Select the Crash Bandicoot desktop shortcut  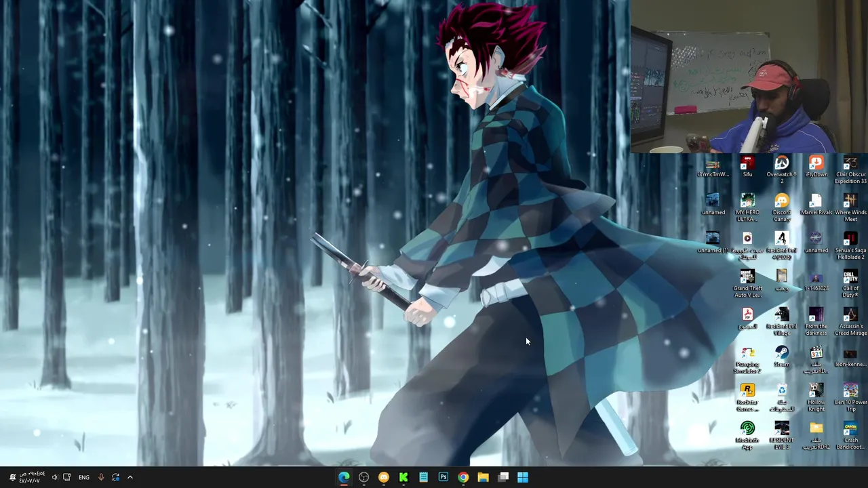coord(850,435)
